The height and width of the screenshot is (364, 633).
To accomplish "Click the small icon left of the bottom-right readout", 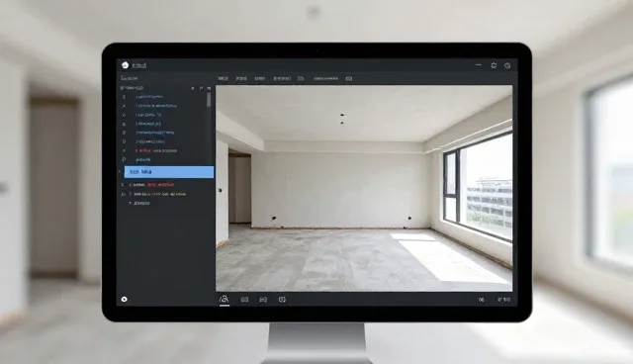I will click(482, 300).
